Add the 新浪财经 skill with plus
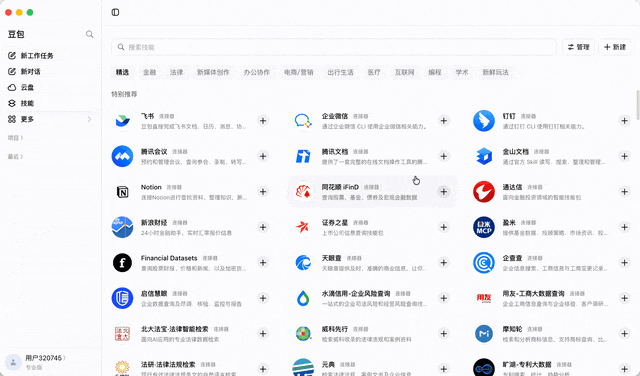The width and height of the screenshot is (640, 376). click(x=263, y=227)
